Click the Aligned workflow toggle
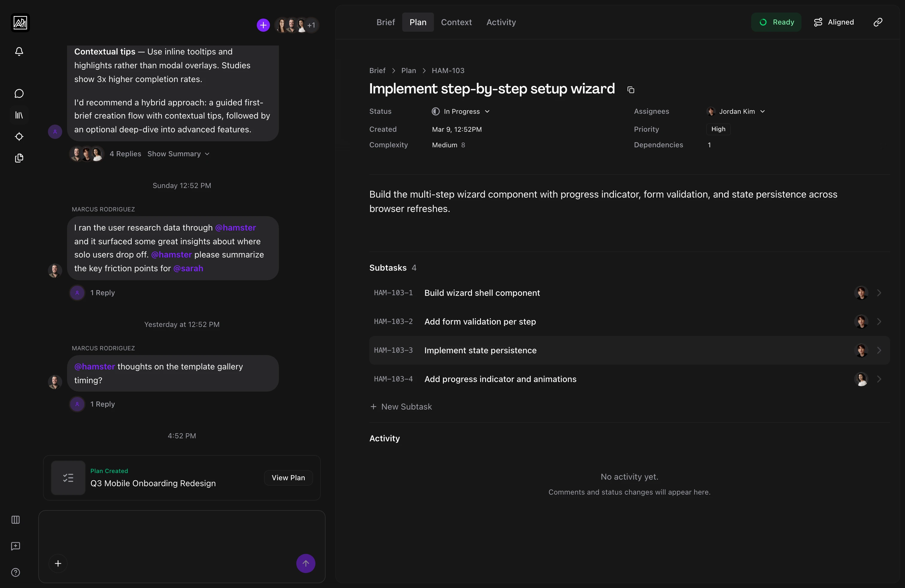 coord(833,22)
